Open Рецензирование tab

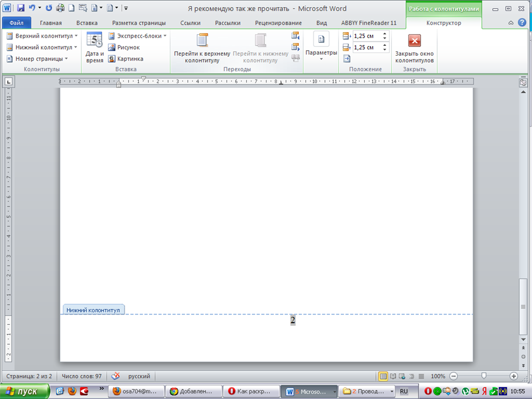278,23
